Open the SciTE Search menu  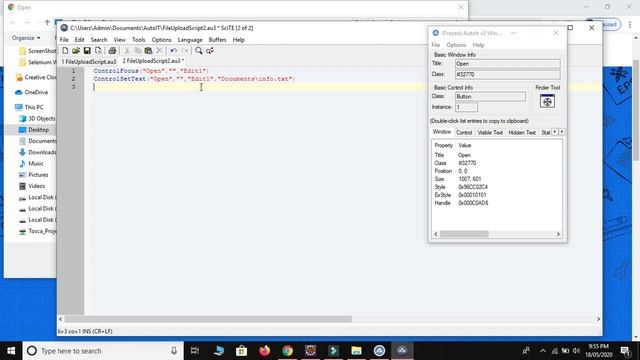99,40
